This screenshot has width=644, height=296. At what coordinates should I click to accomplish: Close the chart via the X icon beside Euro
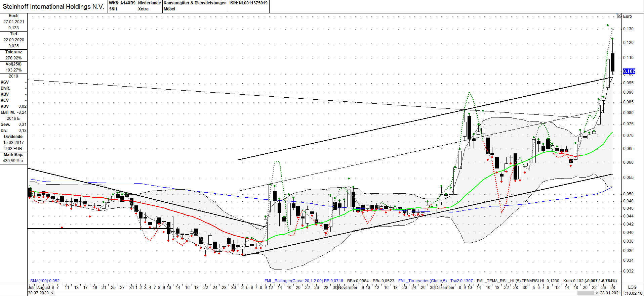619,16
